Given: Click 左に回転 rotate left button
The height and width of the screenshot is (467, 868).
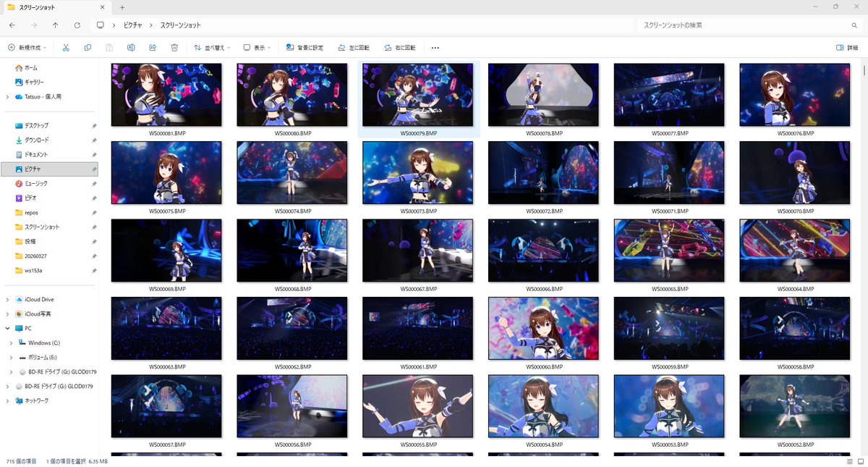Looking at the screenshot, I should point(354,47).
